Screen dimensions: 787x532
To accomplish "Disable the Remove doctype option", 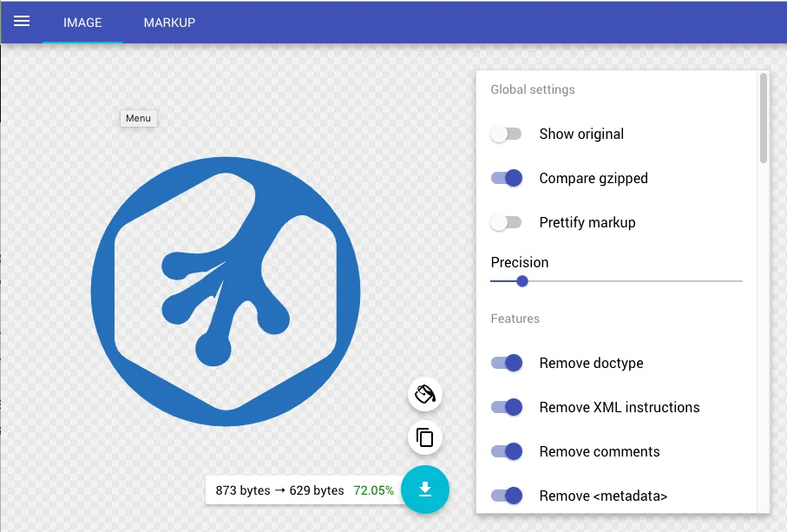I will [507, 364].
